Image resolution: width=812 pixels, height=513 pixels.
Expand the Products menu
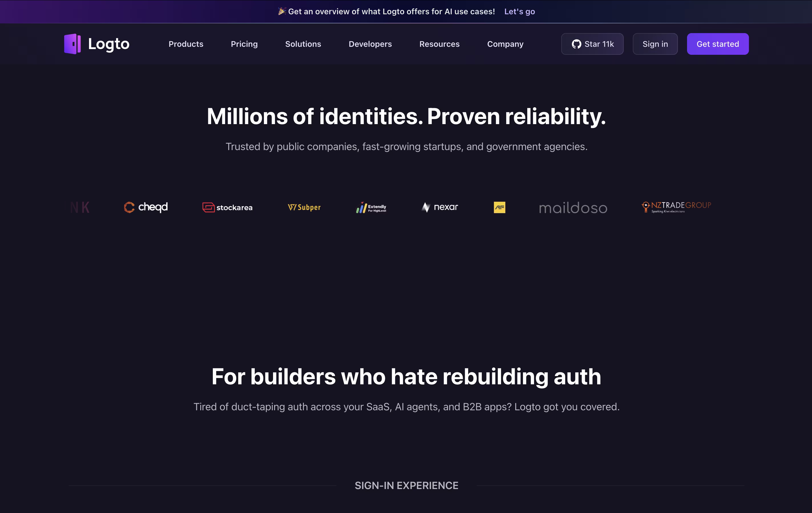(186, 44)
